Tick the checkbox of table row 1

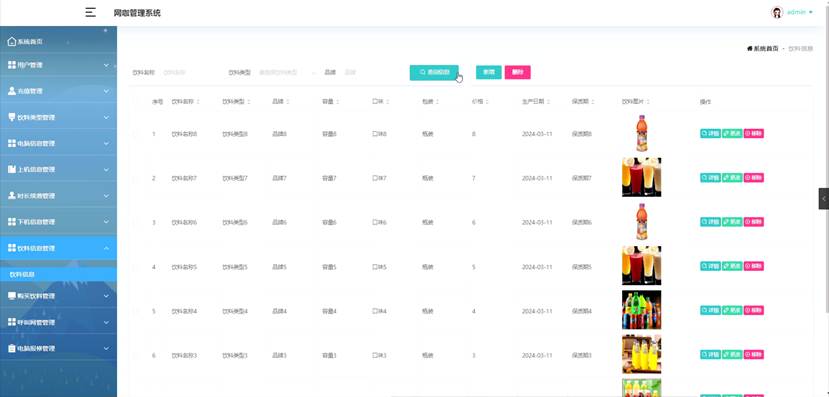[136, 134]
